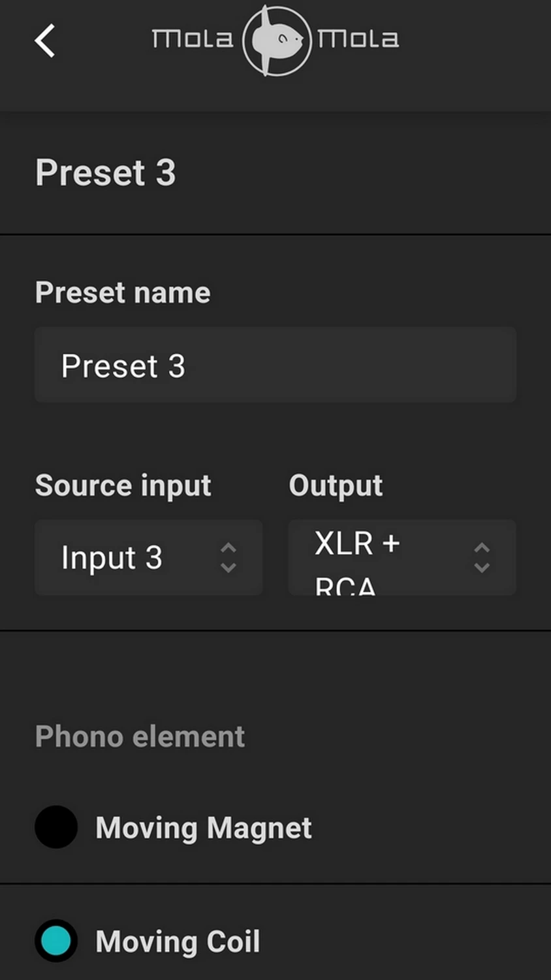Viewport: 551px width, 980px height.
Task: Click the right "Mola" wordmark in header
Action: click(x=358, y=39)
